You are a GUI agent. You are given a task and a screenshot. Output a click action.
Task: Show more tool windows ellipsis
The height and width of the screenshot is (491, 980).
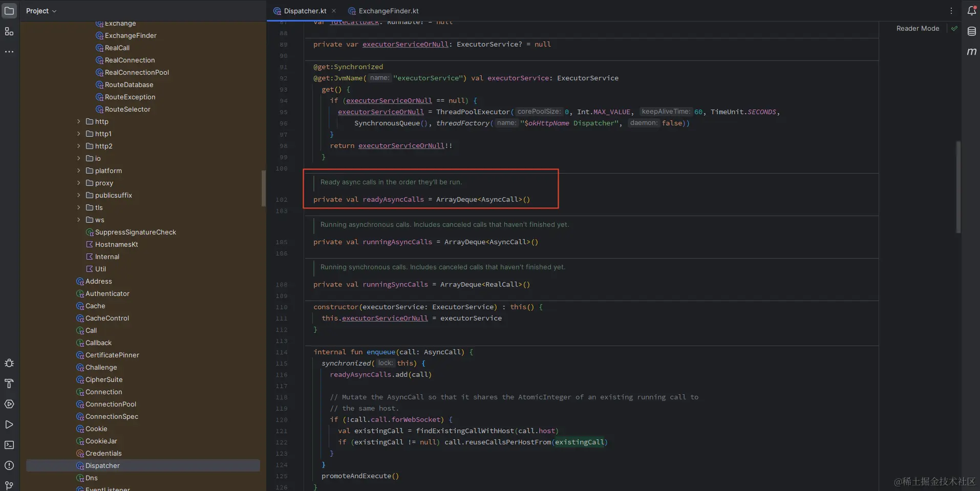point(9,52)
